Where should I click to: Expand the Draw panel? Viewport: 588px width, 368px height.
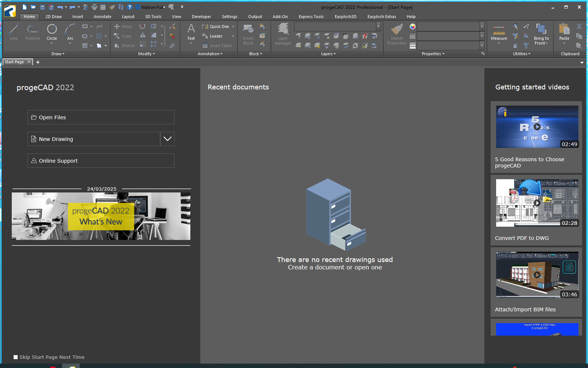point(58,54)
